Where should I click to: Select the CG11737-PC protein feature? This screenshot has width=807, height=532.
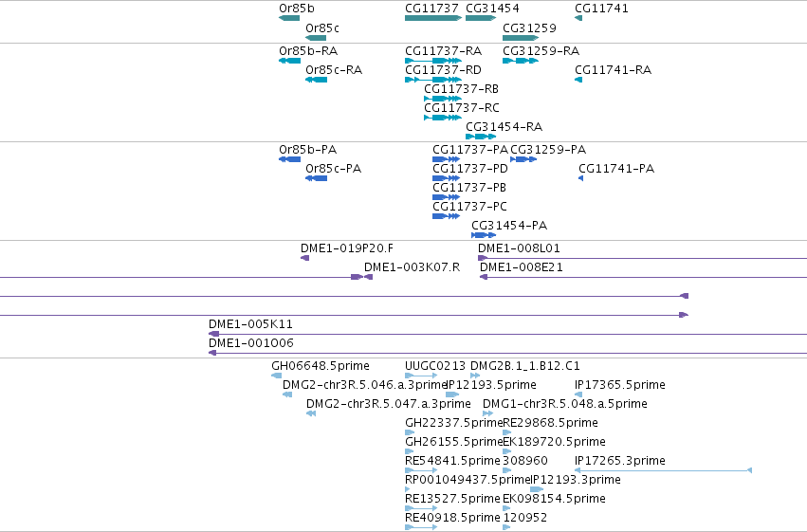[447, 216]
